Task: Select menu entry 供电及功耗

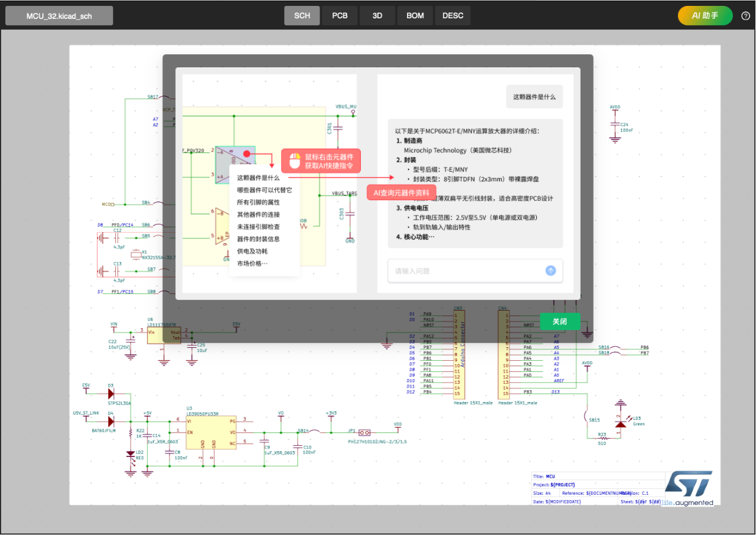Action: point(252,252)
